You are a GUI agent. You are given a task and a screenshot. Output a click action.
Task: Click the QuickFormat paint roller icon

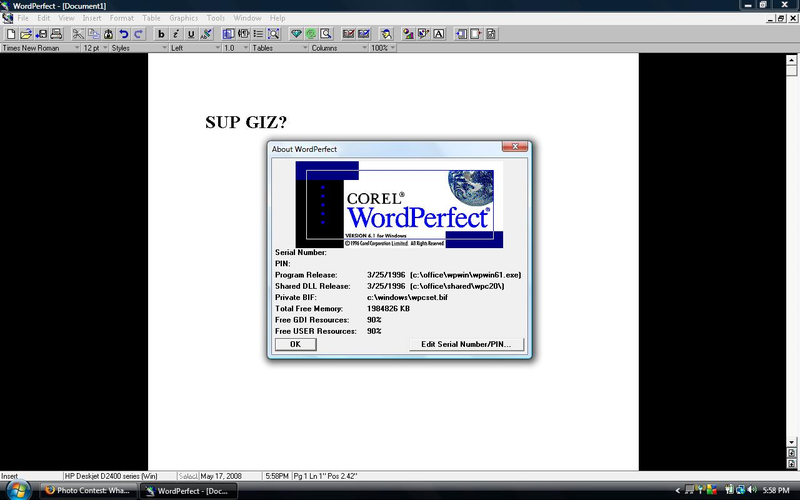[x=206, y=34]
